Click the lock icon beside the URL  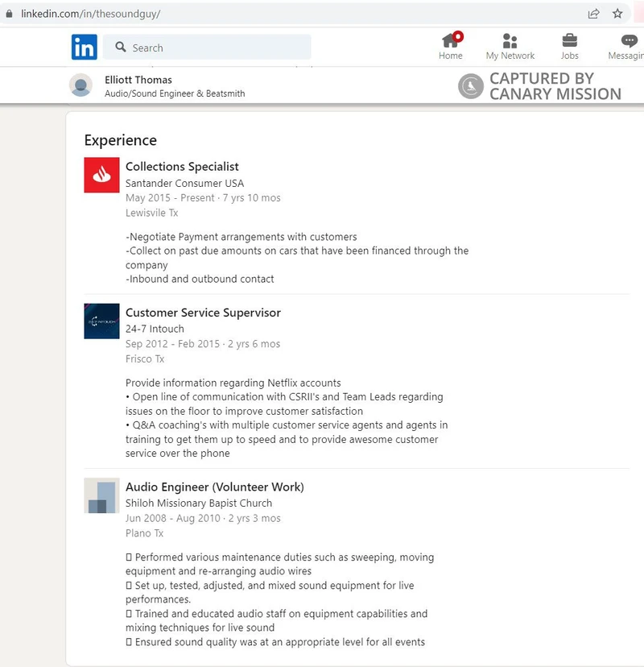point(10,14)
